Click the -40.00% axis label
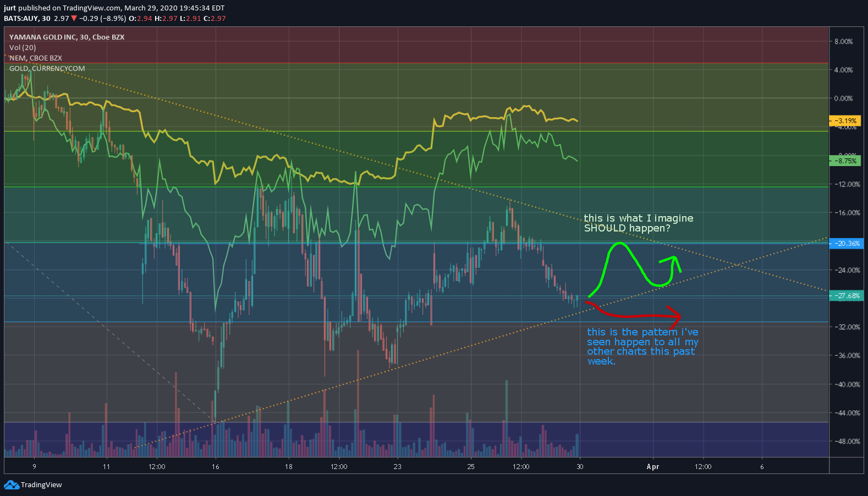The image size is (868, 496). [x=846, y=384]
